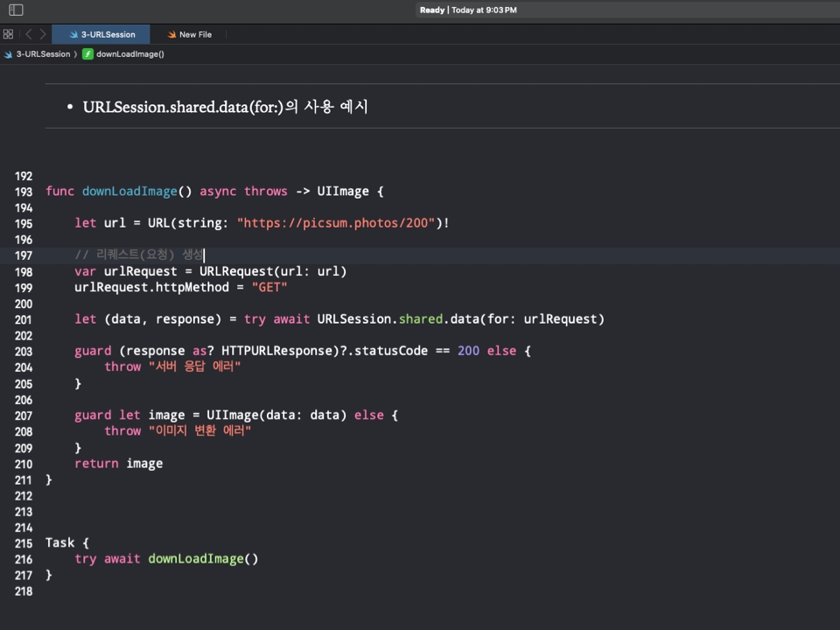
Task: Switch to the 3-URLSession tab
Action: click(108, 35)
